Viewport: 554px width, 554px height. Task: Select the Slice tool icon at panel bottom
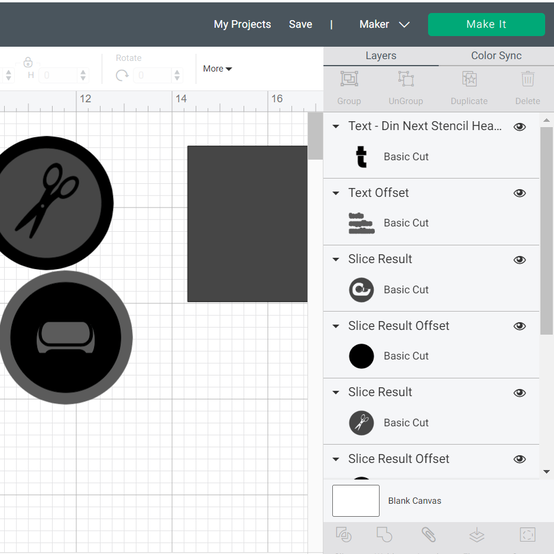pyautogui.click(x=343, y=534)
